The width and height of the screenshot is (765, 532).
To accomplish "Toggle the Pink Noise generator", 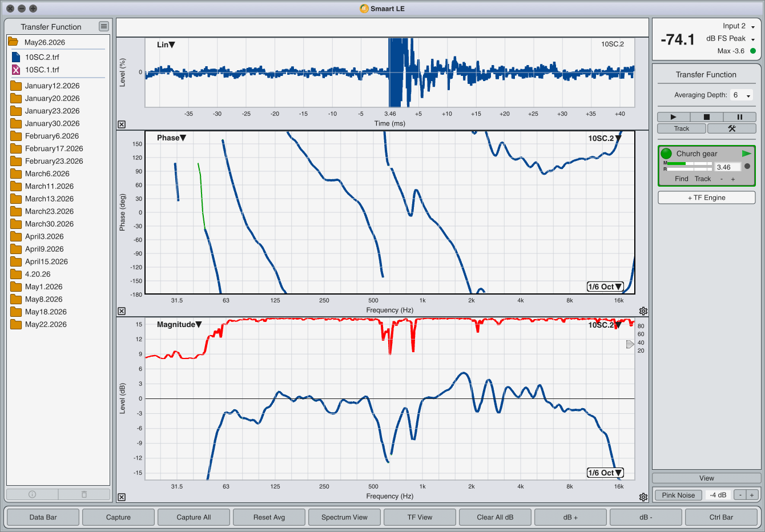I will pos(678,495).
